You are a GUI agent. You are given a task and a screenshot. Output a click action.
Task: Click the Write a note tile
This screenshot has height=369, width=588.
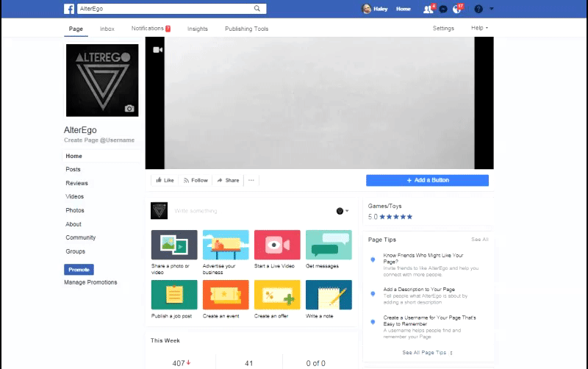(x=329, y=299)
